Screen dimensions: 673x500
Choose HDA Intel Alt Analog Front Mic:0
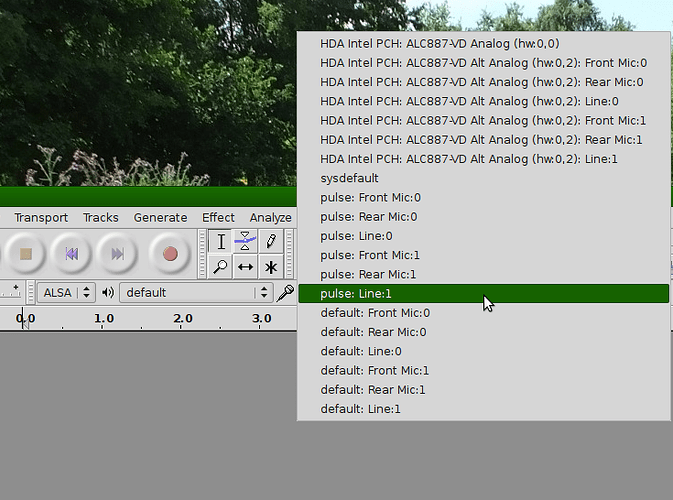(x=483, y=63)
